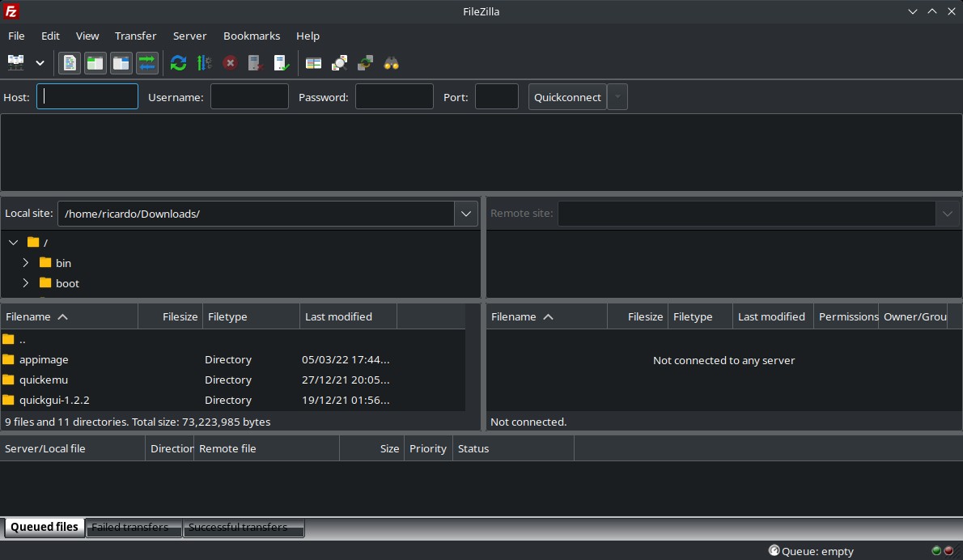
Task: Select the appimage directory row
Action: click(233, 360)
